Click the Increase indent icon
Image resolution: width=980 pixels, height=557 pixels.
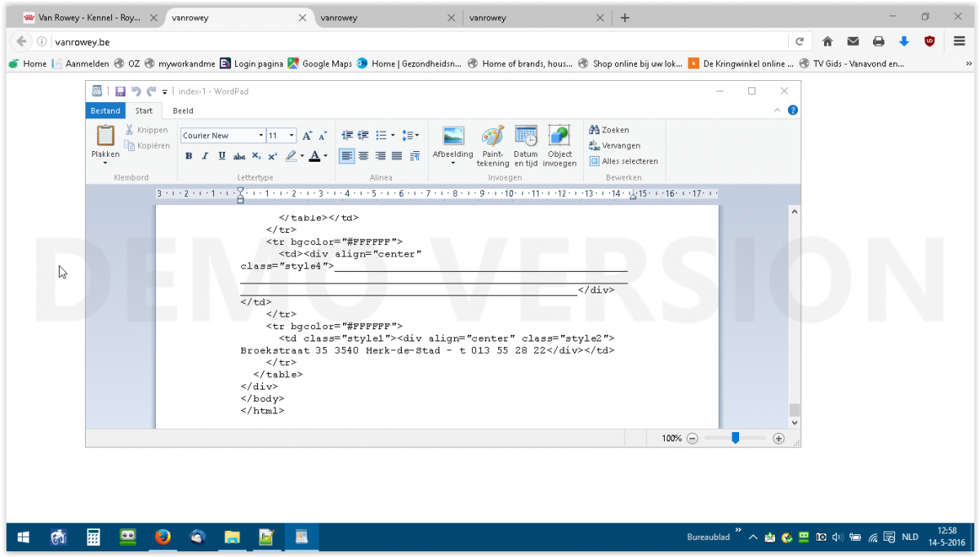363,136
